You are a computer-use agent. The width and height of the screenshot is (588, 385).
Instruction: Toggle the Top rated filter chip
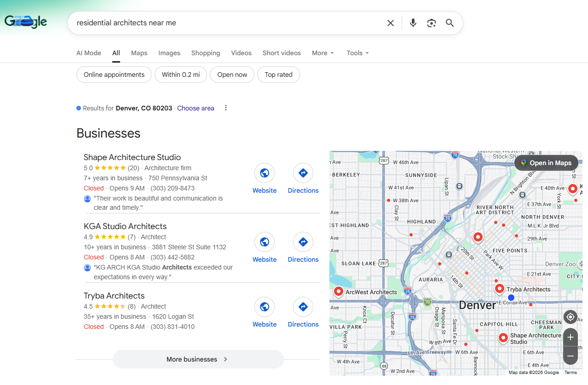pos(278,75)
